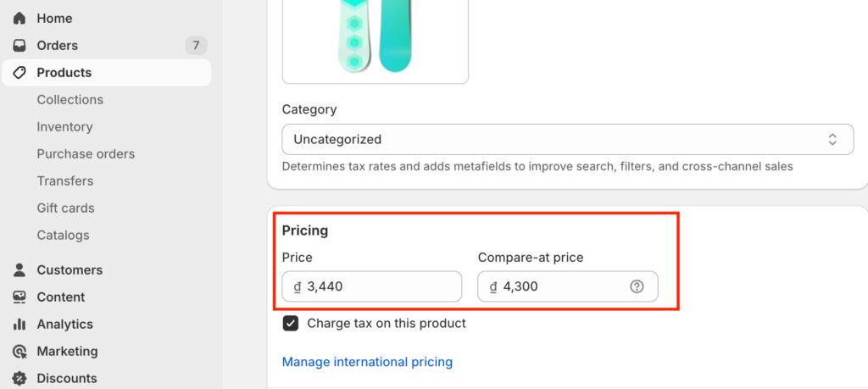The height and width of the screenshot is (389, 868).
Task: Click Manage international pricing link
Action: pyautogui.click(x=367, y=362)
